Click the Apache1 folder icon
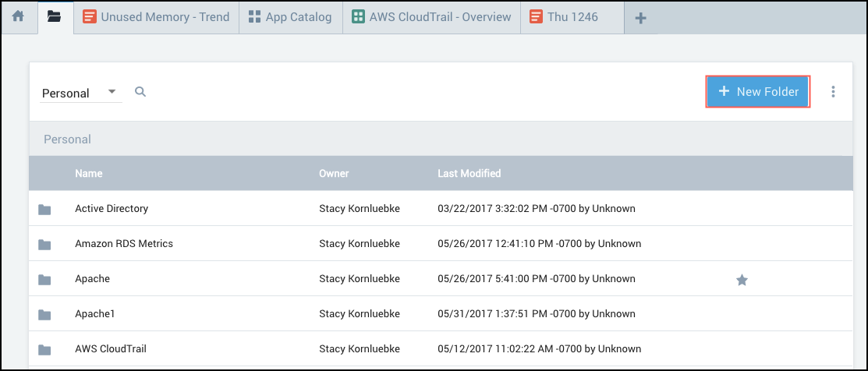 coord(44,315)
